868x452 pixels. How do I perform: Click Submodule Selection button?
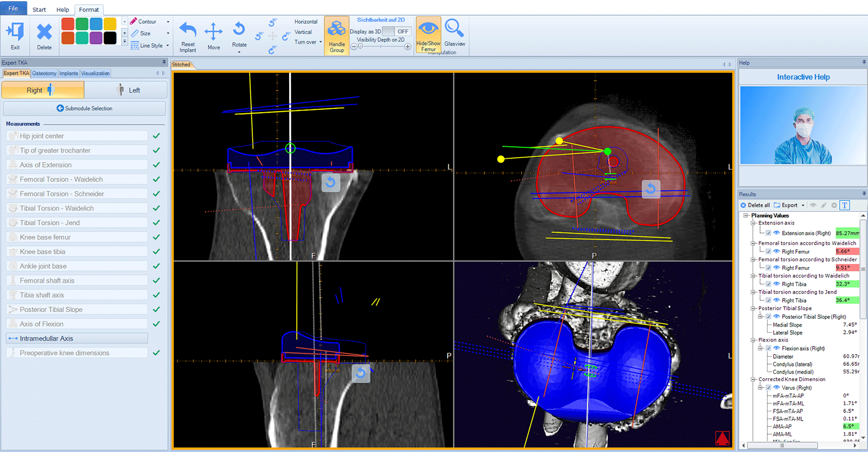tap(84, 108)
